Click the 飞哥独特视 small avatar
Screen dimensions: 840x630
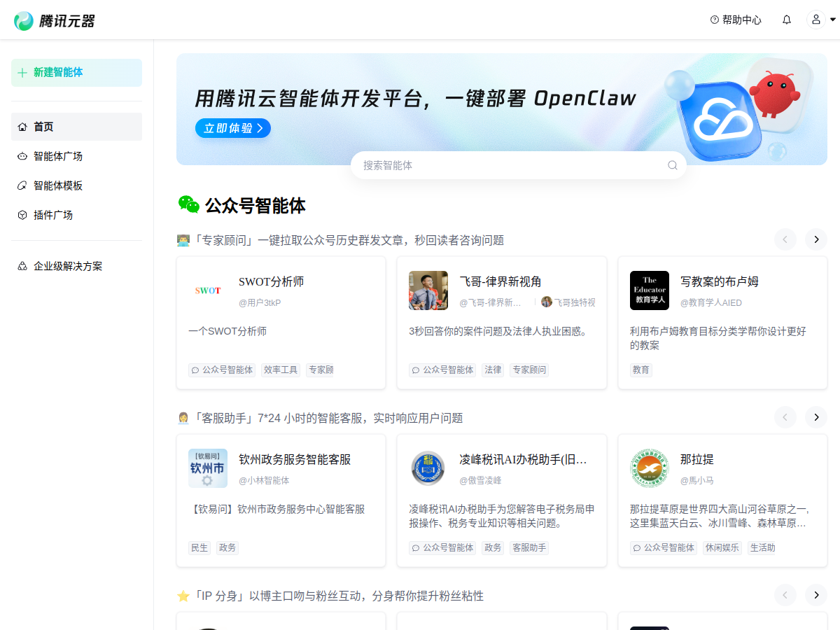[547, 302]
